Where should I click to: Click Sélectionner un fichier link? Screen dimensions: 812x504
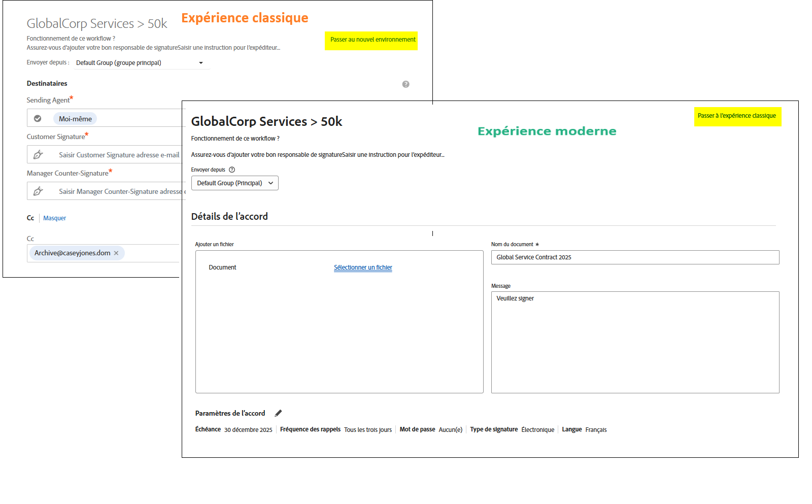363,267
